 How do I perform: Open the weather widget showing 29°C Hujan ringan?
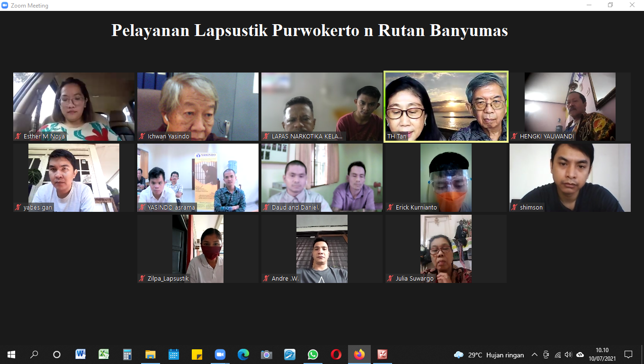click(x=489, y=355)
